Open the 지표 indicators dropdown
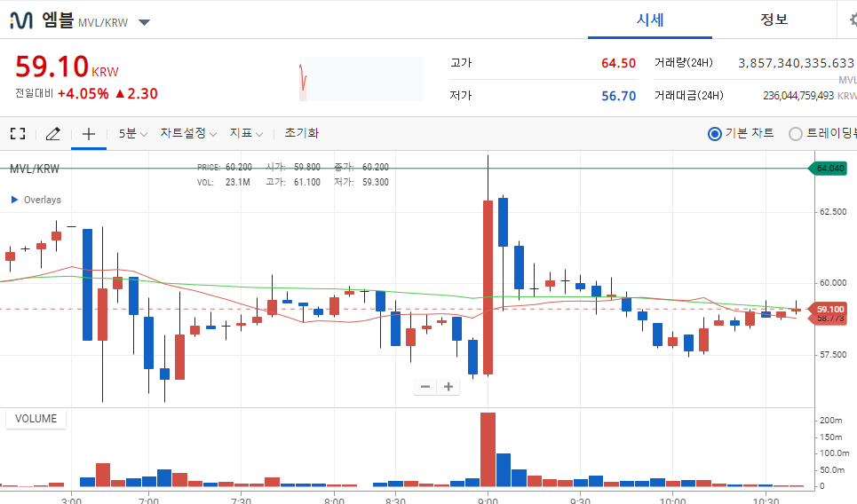Image resolution: width=857 pixels, height=504 pixels. (x=246, y=133)
